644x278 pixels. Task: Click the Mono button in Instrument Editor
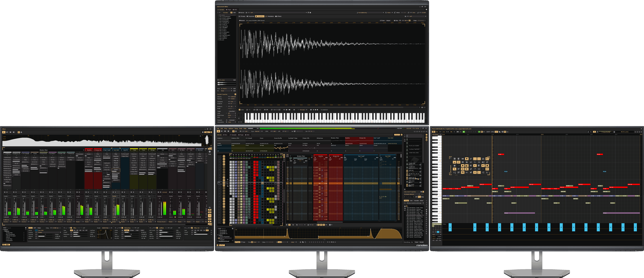coord(398,12)
